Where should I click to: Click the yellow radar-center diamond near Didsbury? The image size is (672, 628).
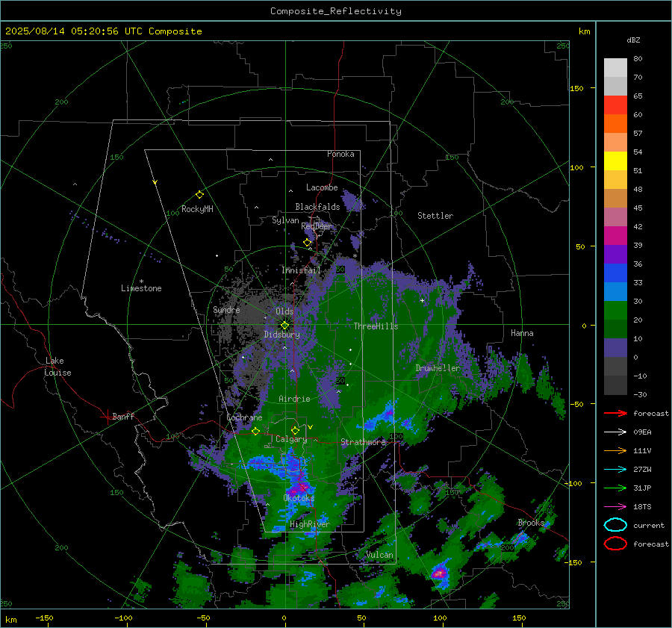(284, 326)
